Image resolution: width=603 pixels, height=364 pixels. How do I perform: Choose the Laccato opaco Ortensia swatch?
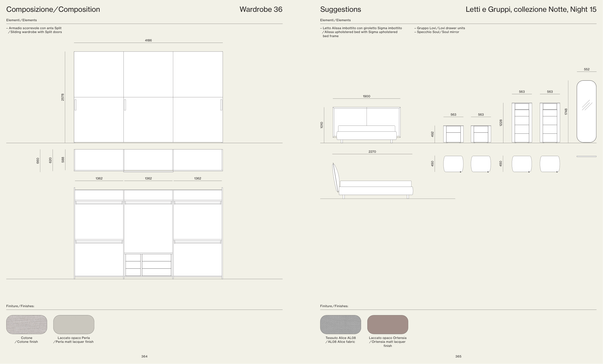387,324
